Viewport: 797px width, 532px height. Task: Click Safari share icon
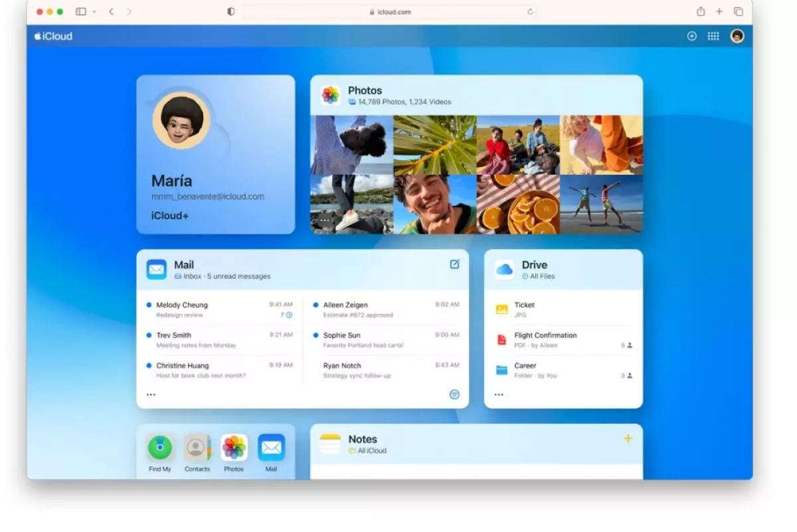[x=701, y=11]
